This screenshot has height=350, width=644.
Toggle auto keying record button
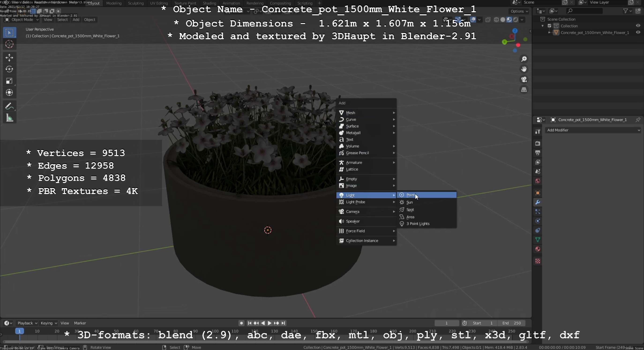tap(241, 323)
